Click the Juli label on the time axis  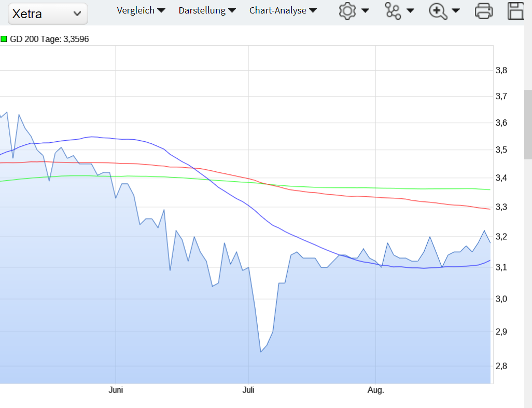[248, 390]
